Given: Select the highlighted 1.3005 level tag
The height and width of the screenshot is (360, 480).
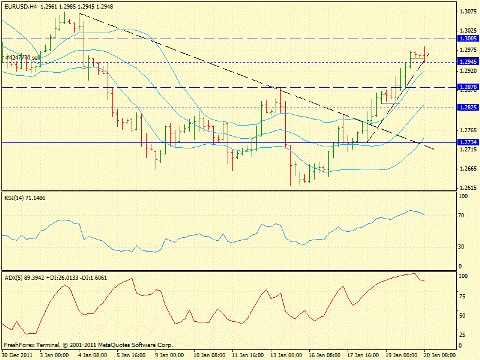Looking at the screenshot, I should click(x=468, y=39).
